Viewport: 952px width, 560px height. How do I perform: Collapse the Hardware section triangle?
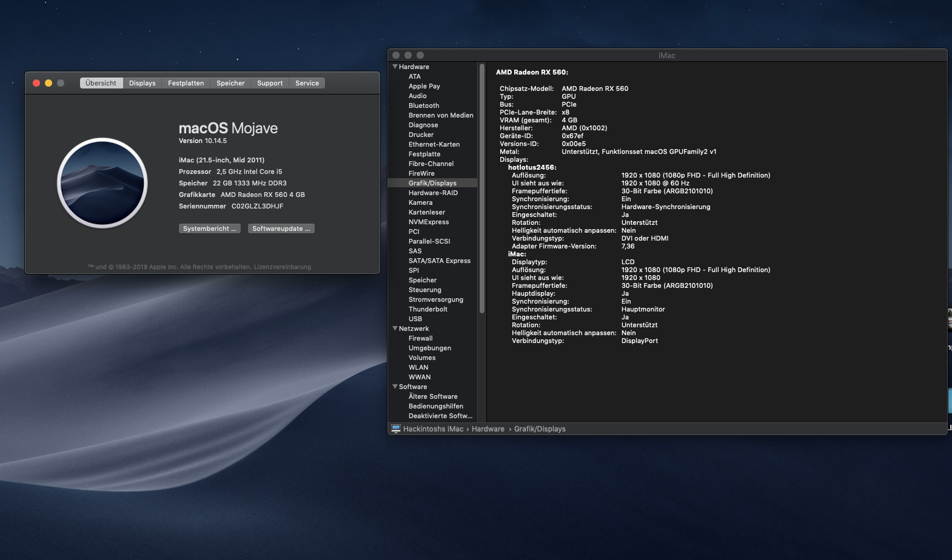(395, 67)
